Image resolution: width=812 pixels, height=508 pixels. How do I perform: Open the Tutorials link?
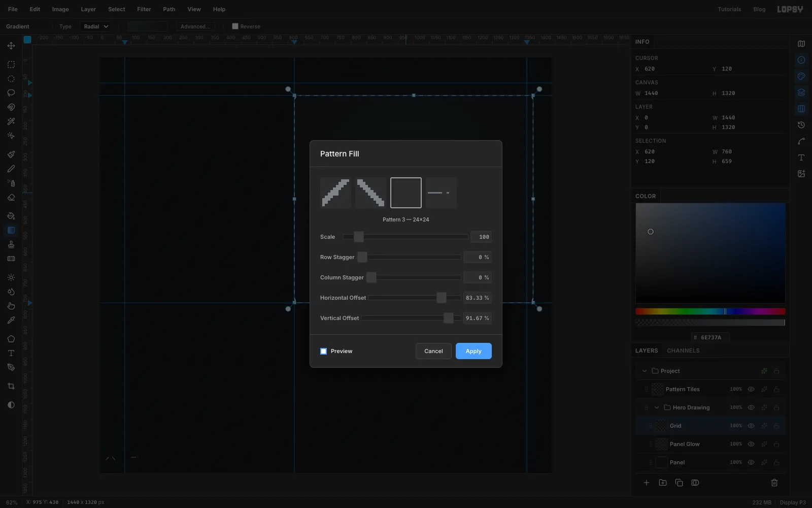[729, 9]
